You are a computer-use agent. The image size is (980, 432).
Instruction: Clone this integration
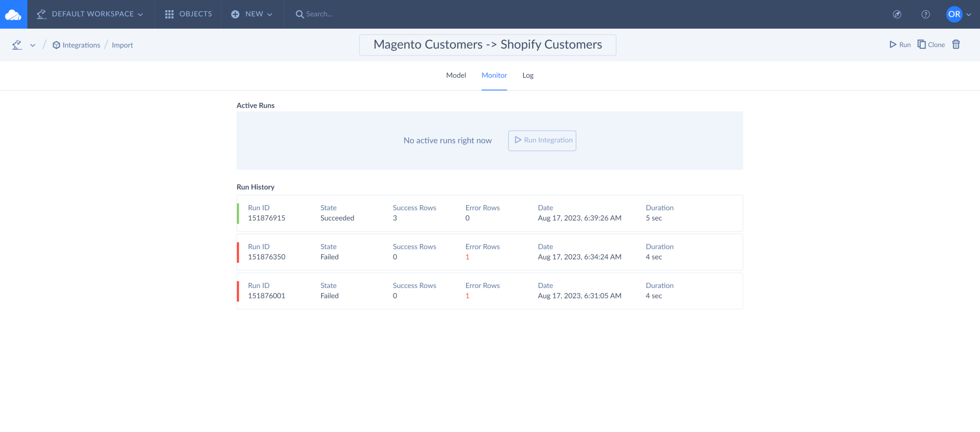(931, 44)
